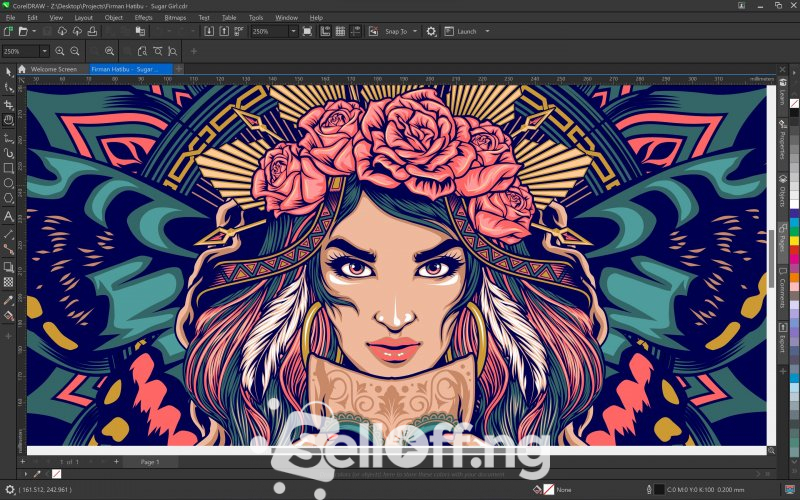Viewport: 800px width, 500px height.
Task: Click the Launch button
Action: [x=462, y=32]
